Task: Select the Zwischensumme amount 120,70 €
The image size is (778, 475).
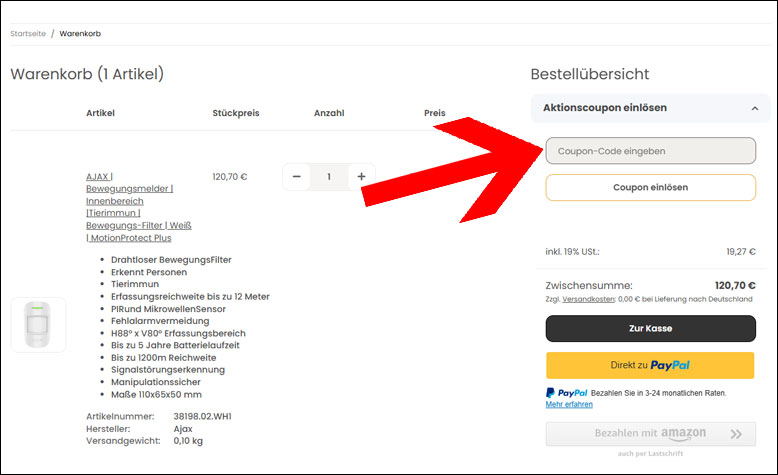Action: pos(735,285)
